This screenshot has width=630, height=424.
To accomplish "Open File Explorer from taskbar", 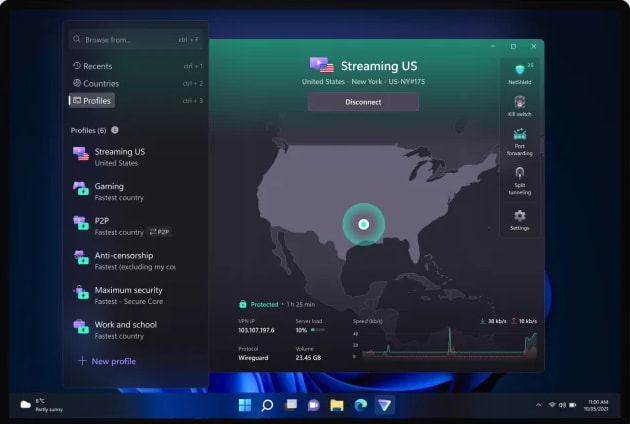I will 337,405.
